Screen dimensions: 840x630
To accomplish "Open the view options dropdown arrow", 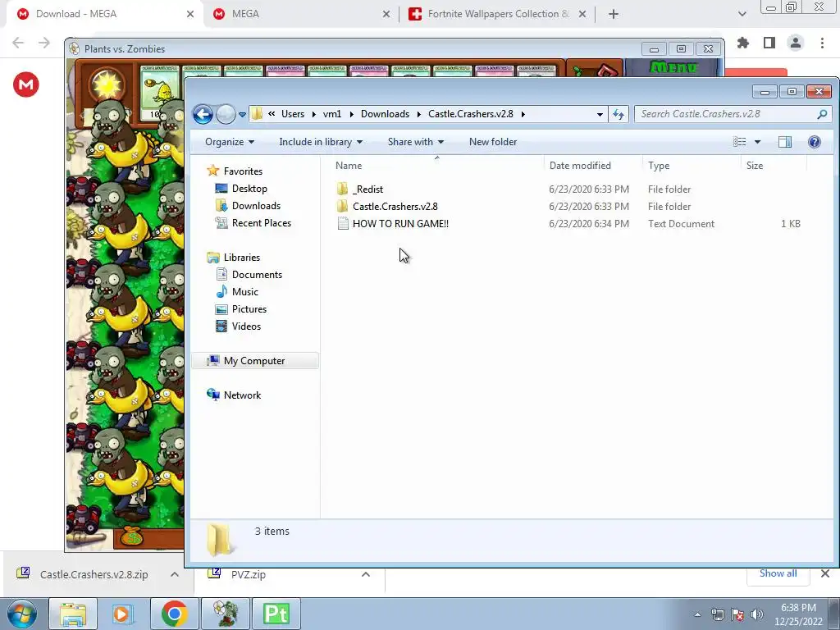I will [x=757, y=142].
